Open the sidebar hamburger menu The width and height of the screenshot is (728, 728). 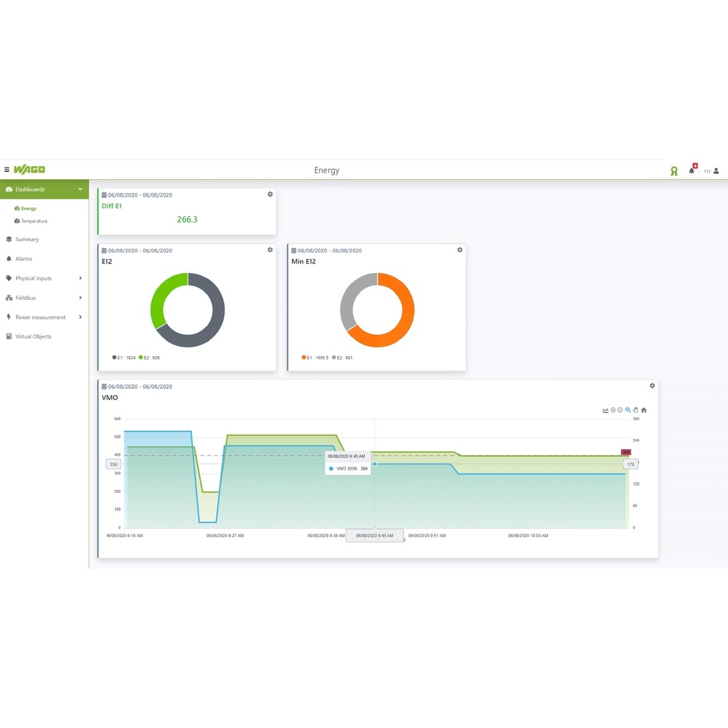pos(6,169)
